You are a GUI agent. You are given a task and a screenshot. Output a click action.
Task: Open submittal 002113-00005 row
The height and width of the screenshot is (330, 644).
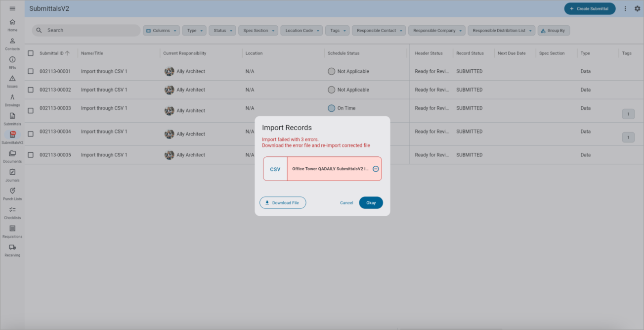click(334, 155)
